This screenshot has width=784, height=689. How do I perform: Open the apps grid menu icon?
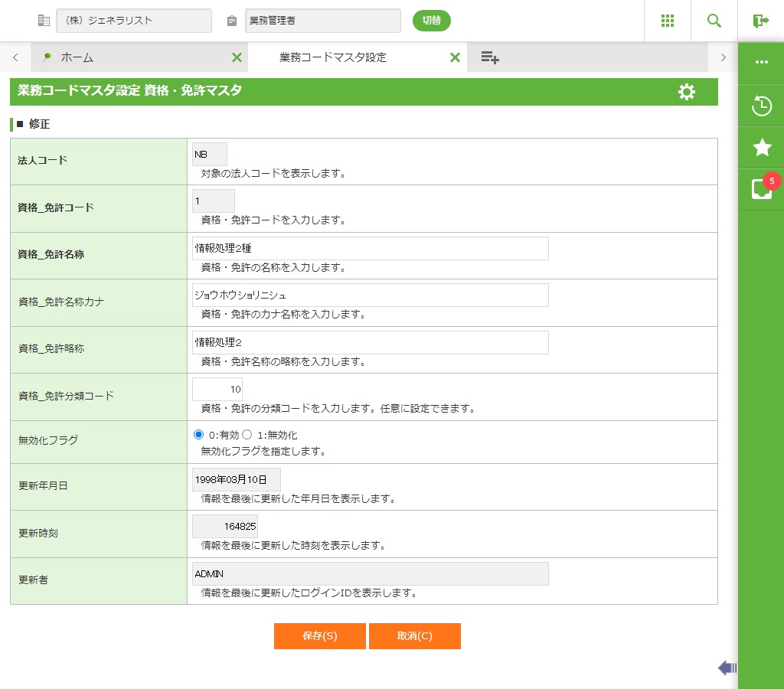667,21
